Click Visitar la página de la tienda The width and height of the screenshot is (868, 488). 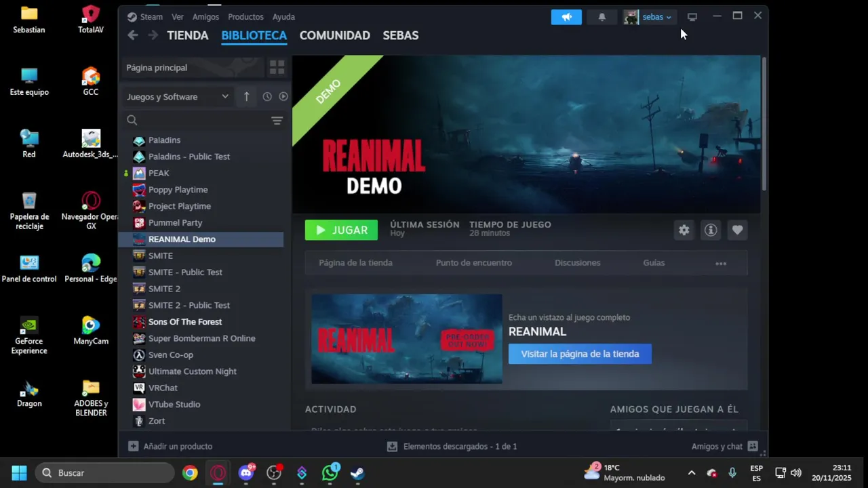(580, 354)
